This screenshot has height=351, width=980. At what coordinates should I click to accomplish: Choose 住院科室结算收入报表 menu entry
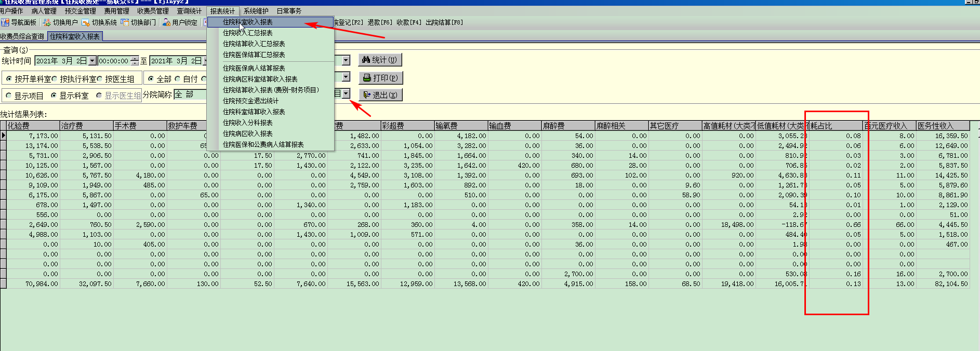click(x=270, y=112)
